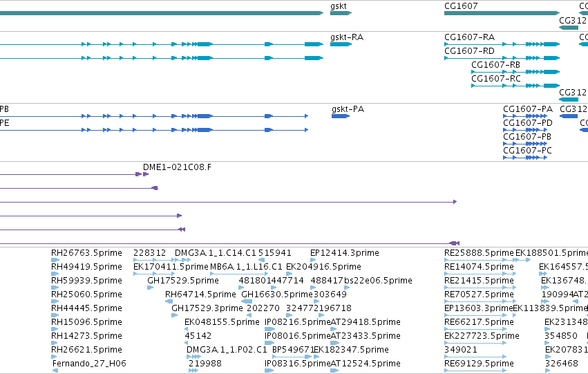The height and width of the screenshot is (374, 588).
Task: Select EST EK182347.5prime
Action: click(x=351, y=350)
